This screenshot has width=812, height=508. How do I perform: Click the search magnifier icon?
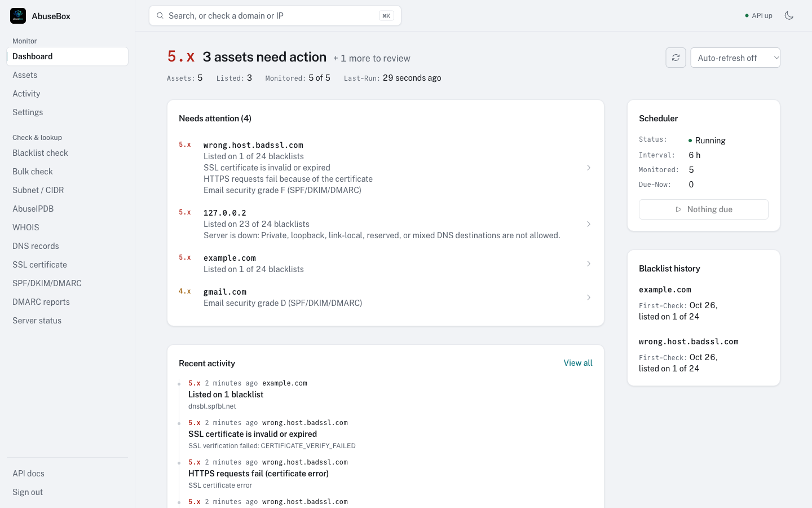(x=160, y=16)
